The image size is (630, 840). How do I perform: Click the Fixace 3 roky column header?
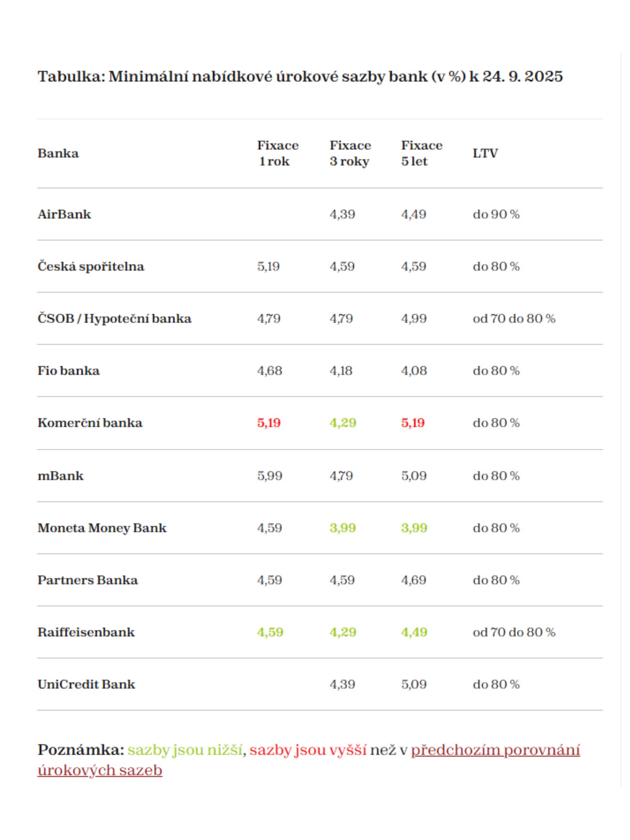tap(350, 154)
